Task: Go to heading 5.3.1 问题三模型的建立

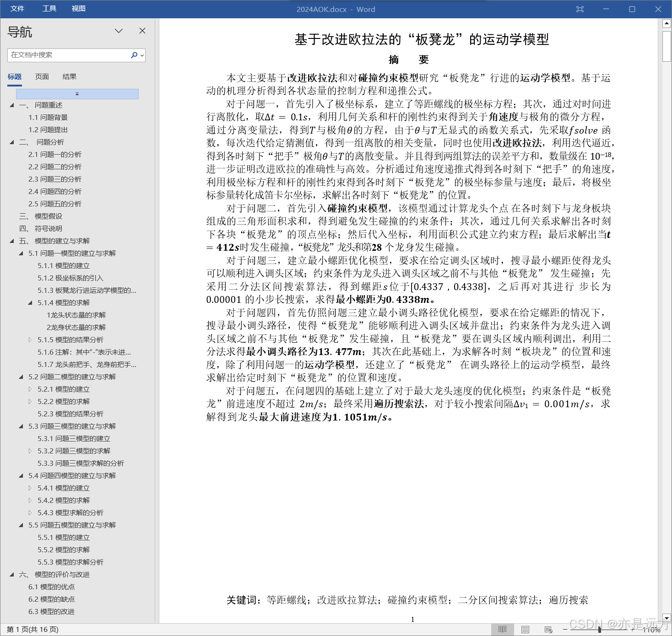Action: (x=74, y=439)
